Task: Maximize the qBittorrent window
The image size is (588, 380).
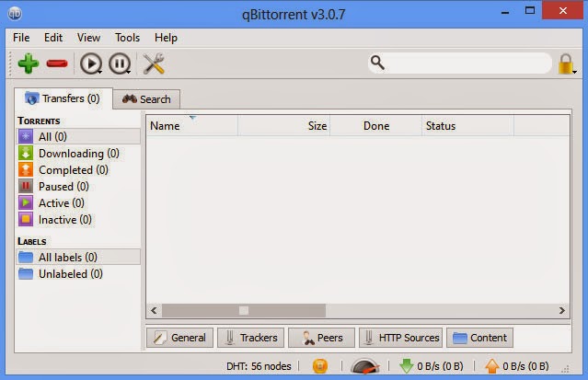Action: pos(530,10)
